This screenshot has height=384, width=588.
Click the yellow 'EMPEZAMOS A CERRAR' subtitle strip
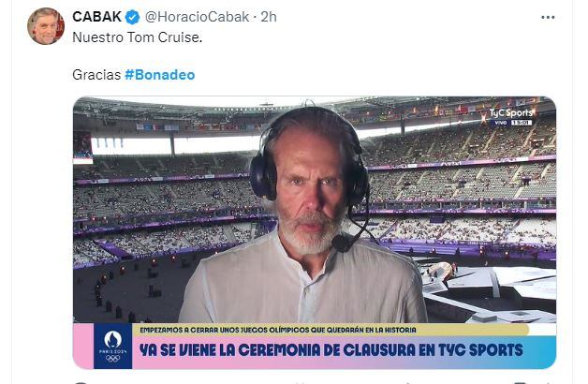pyautogui.click(x=330, y=330)
